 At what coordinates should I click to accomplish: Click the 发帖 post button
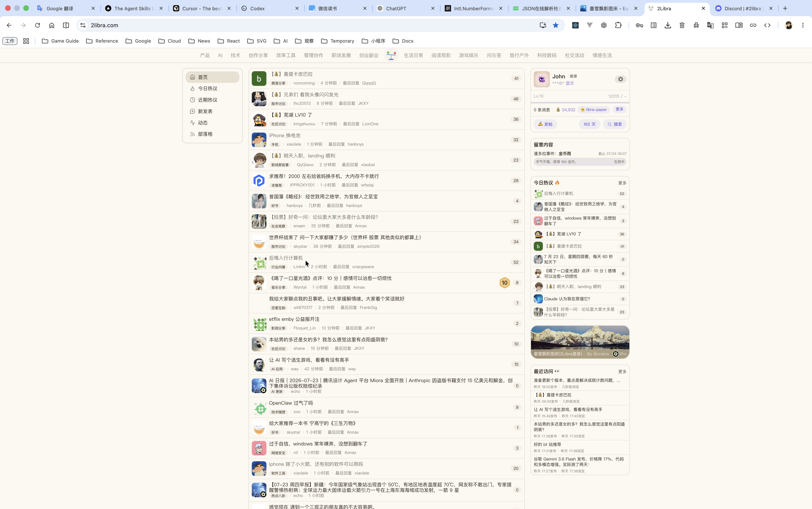point(545,124)
